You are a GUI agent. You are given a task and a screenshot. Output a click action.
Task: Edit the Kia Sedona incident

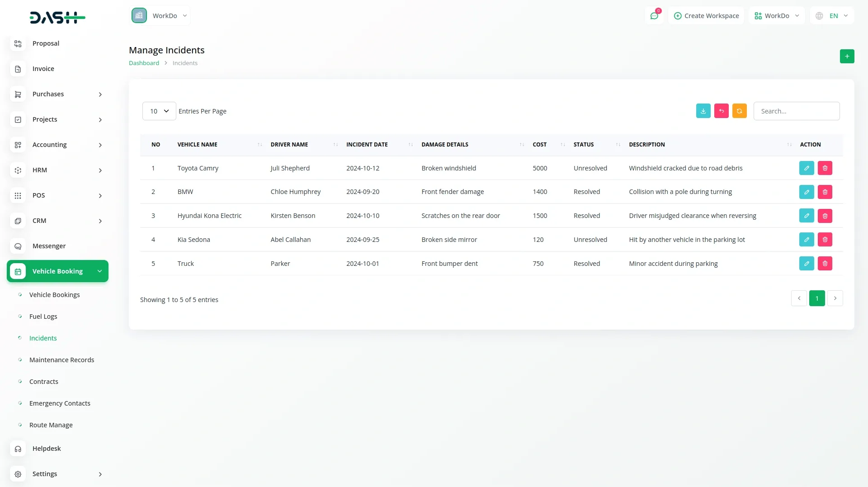806,240
